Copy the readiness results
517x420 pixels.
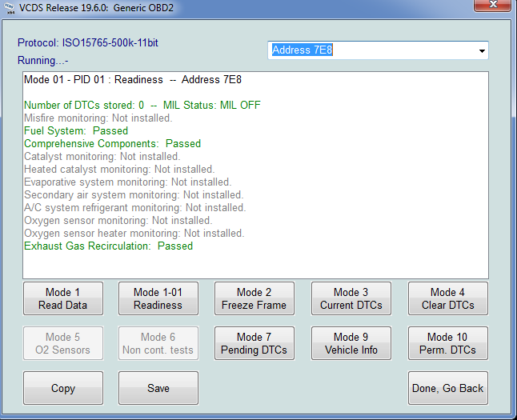[63, 388]
